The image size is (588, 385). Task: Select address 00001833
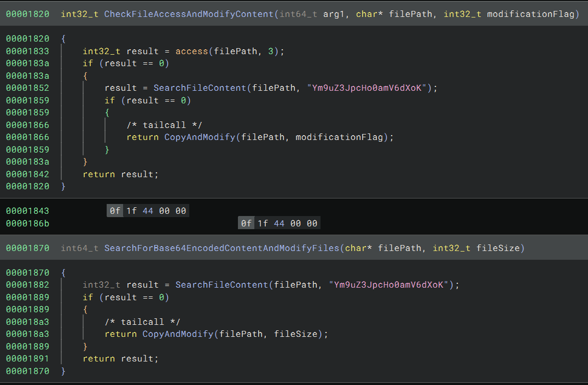click(27, 51)
